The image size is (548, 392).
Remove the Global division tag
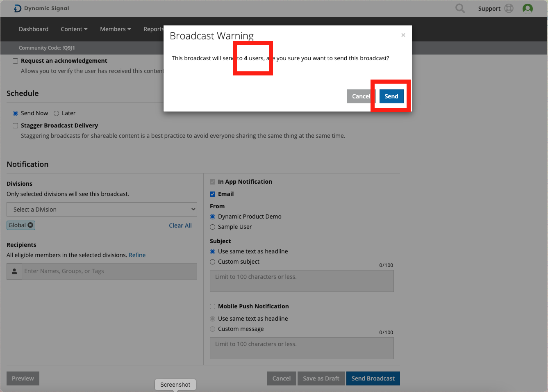tap(30, 225)
